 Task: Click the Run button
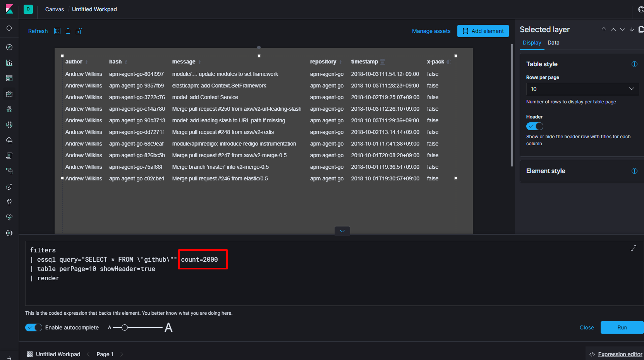click(x=622, y=327)
